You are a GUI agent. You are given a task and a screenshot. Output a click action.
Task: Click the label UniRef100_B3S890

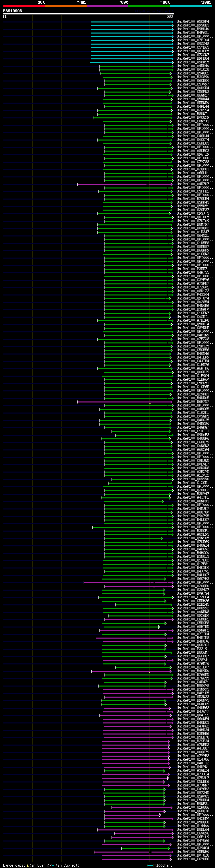(x=193, y=77)
